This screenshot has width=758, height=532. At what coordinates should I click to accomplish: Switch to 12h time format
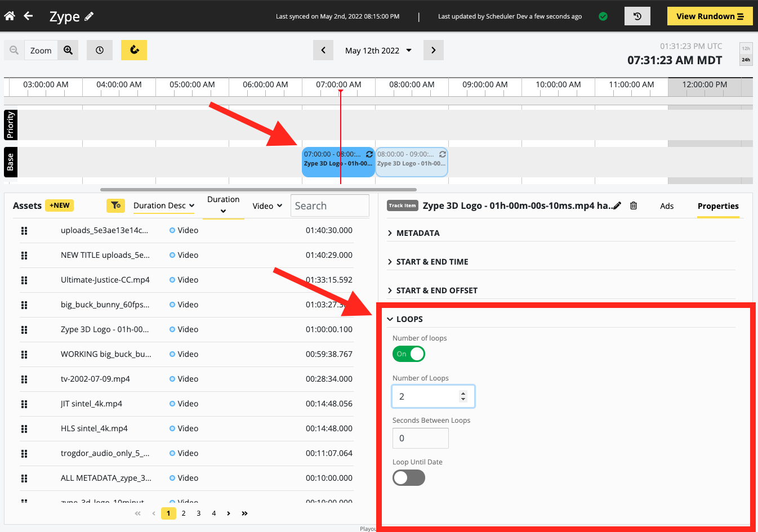tap(746, 48)
